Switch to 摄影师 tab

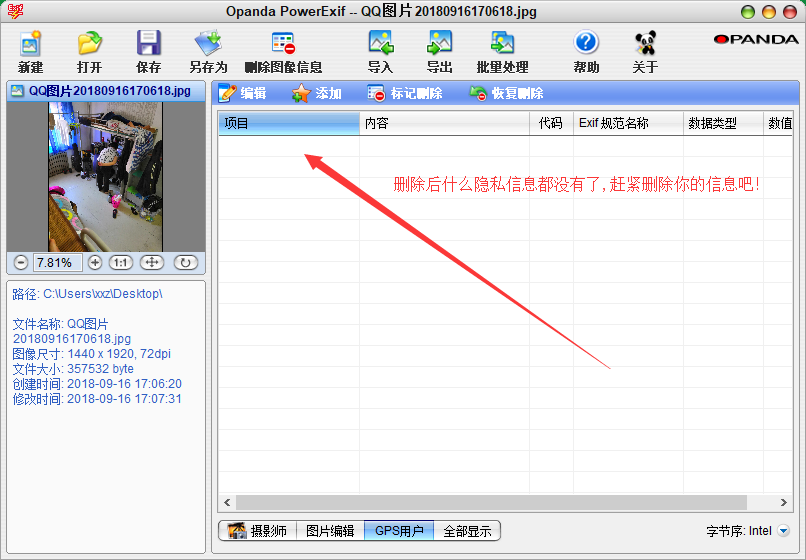258,531
